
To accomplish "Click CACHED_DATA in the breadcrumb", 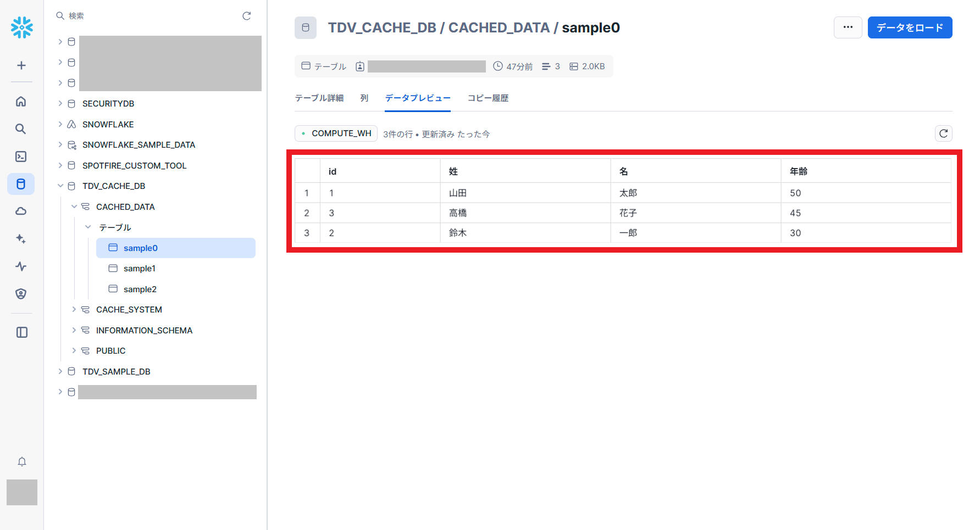I will pos(499,27).
